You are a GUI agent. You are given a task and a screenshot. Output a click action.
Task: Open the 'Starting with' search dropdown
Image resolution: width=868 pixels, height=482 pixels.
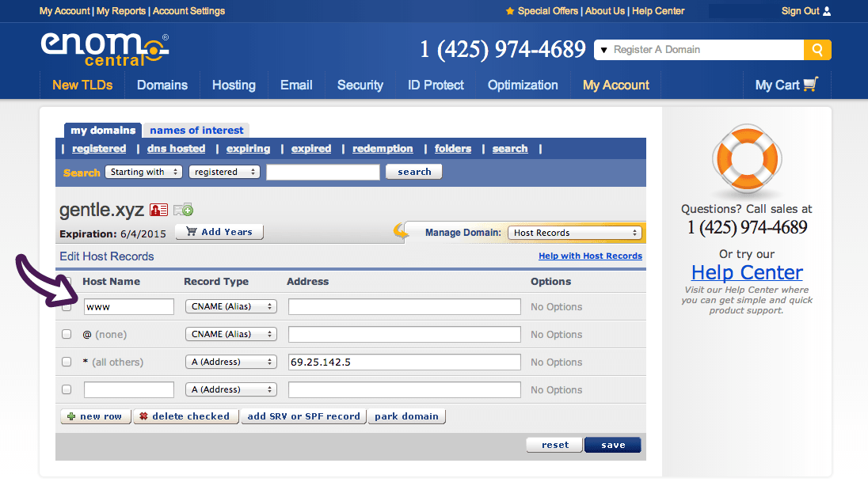coord(143,172)
